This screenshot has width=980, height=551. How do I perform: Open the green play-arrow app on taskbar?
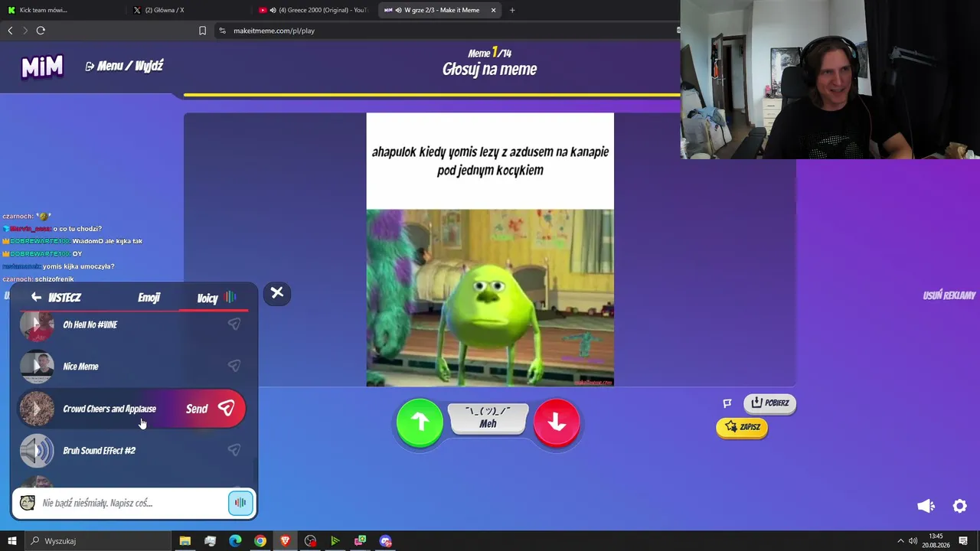335,541
